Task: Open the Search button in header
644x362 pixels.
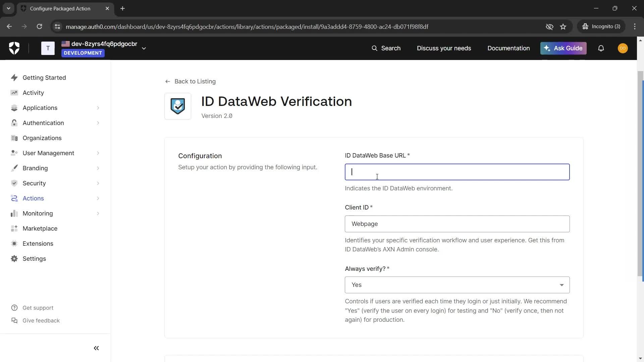Action: click(x=386, y=48)
